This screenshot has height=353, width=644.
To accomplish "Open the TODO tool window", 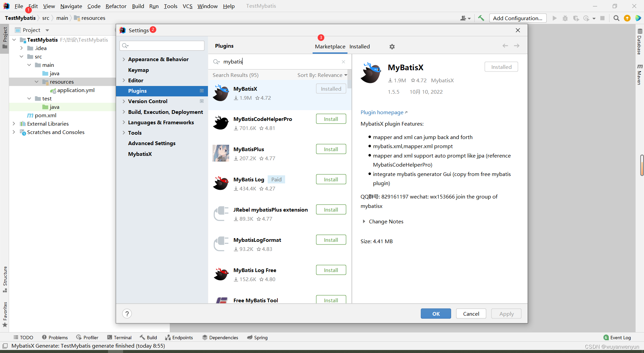I will coord(23,338).
